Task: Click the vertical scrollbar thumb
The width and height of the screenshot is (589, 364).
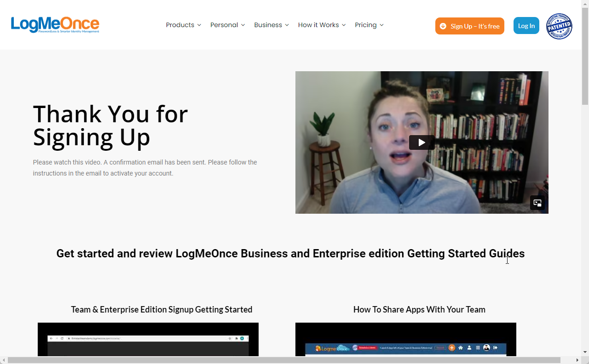Action: point(585,56)
